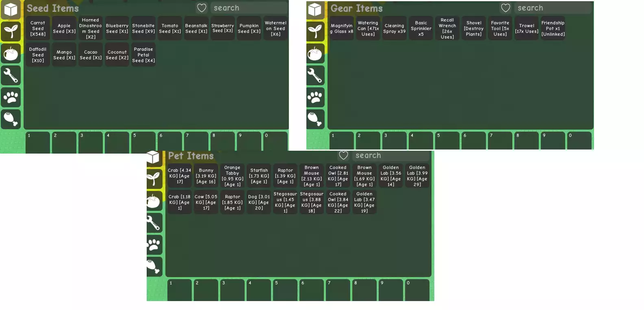The image size is (644, 310).
Task: Click the search field in Seed Items panel
Action: [249, 8]
